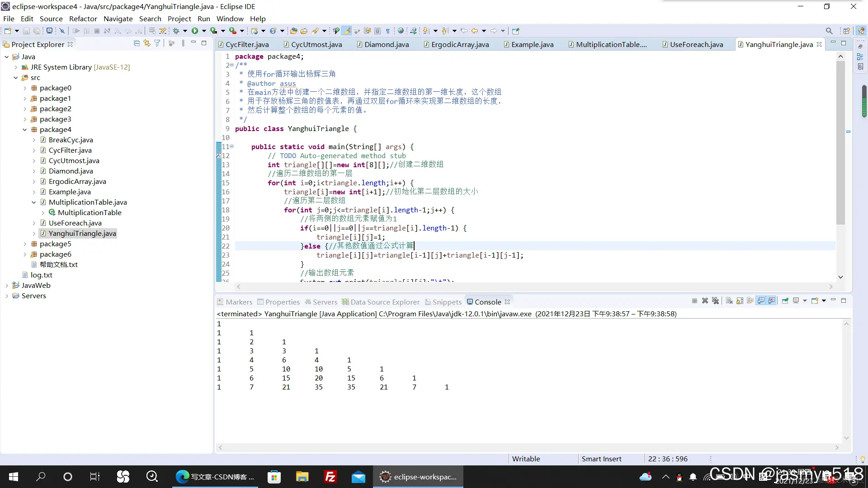Click Remove All Terminated Launches icon
Image resolution: width=868 pixels, height=488 pixels.
point(715,301)
